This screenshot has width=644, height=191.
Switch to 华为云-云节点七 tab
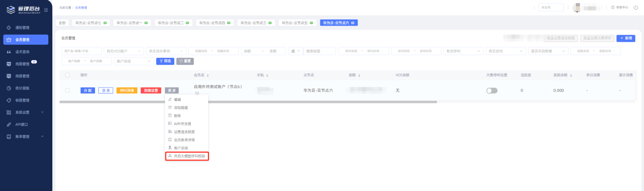(x=91, y=23)
